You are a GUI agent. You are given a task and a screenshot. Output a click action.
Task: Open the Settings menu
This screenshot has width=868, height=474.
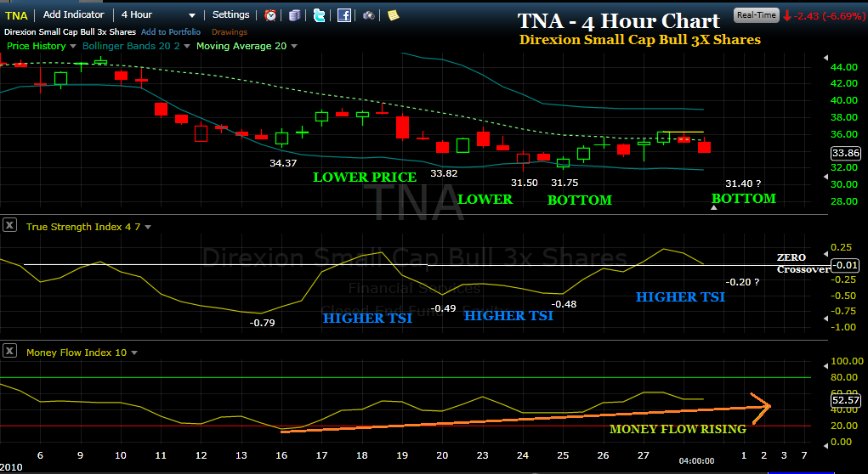click(231, 15)
